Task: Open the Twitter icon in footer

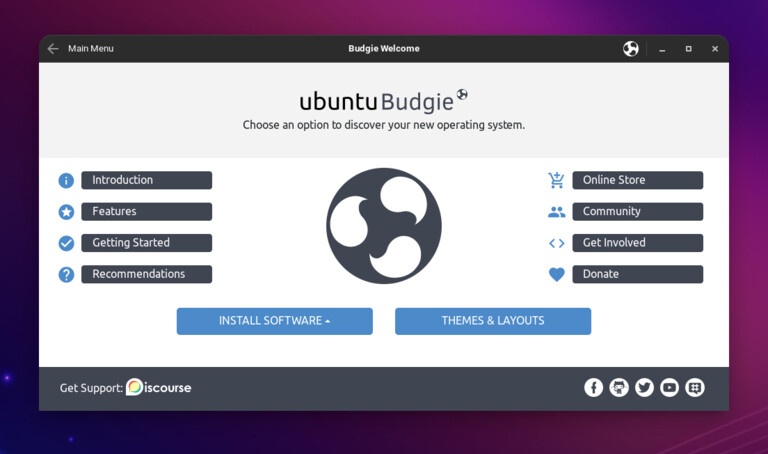Action: pyautogui.click(x=644, y=388)
